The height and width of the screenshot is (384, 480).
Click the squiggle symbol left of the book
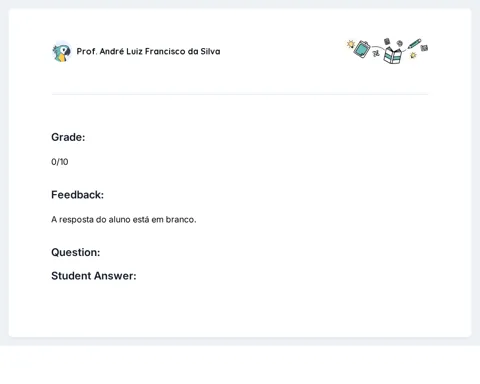pos(376,53)
